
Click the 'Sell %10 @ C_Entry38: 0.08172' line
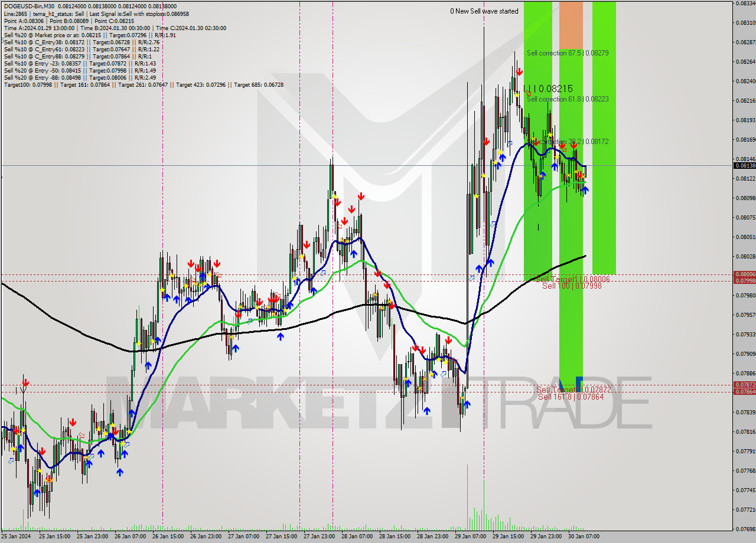click(82, 42)
